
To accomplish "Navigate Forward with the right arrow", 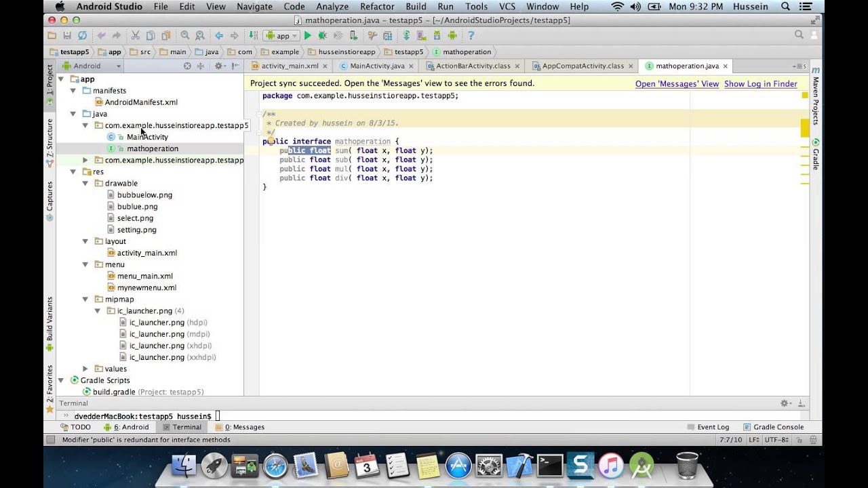I will [234, 35].
